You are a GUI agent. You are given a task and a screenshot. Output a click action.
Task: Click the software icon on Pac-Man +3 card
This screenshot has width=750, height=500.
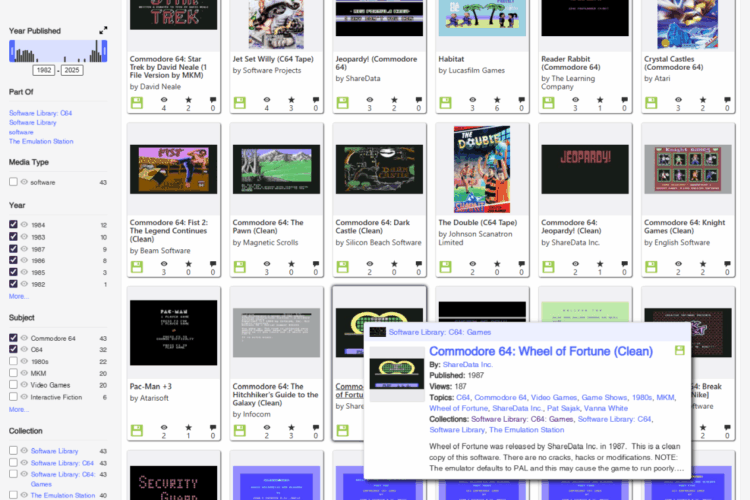point(137,430)
